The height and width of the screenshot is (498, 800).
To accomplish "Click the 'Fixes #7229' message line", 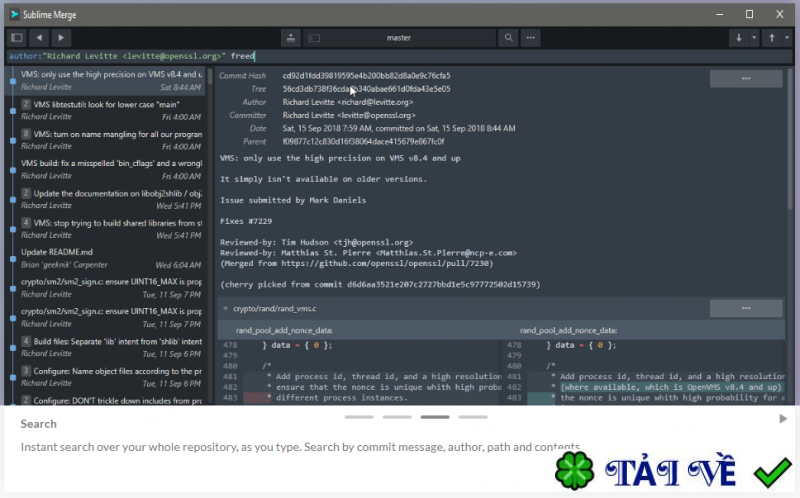I will [246, 221].
